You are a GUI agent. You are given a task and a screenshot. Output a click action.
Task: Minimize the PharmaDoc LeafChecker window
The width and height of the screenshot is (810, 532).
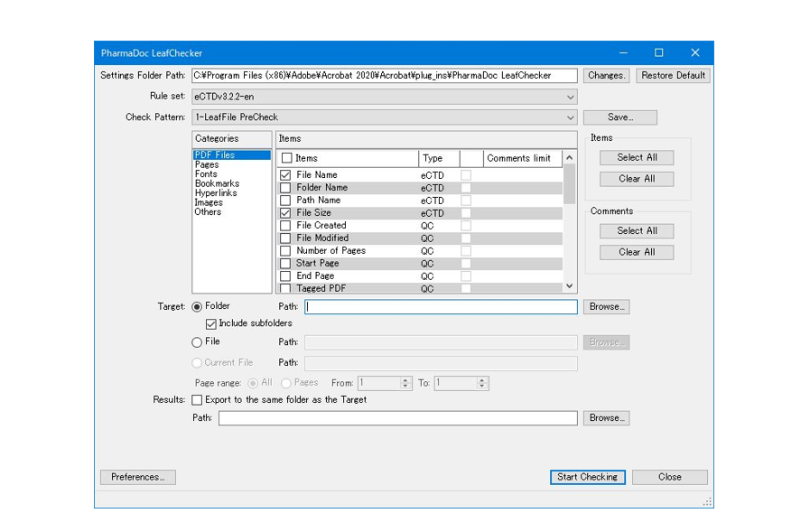(x=623, y=52)
